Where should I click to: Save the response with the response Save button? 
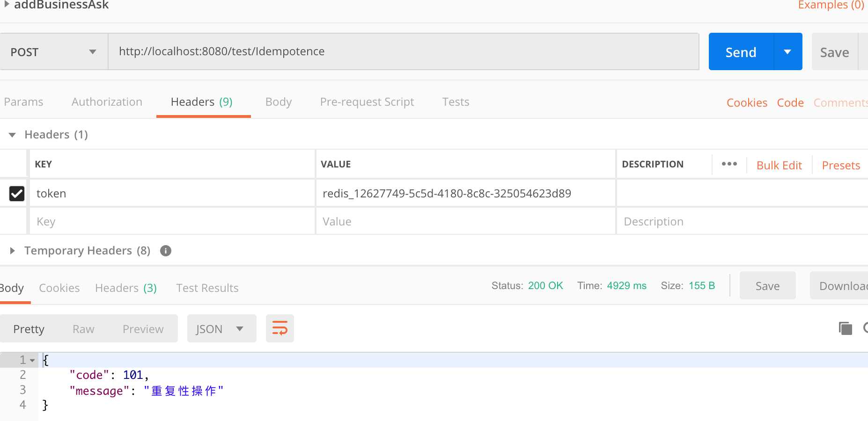pos(767,286)
